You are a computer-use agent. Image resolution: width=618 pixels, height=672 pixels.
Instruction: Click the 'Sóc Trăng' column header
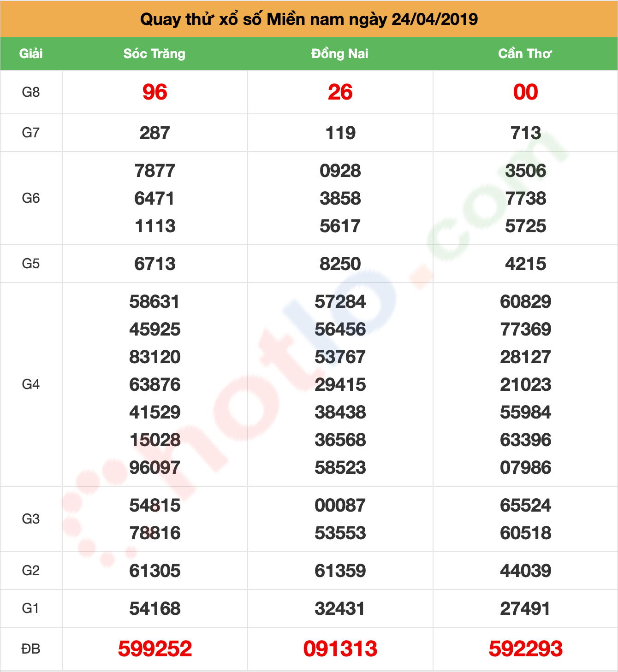click(154, 53)
